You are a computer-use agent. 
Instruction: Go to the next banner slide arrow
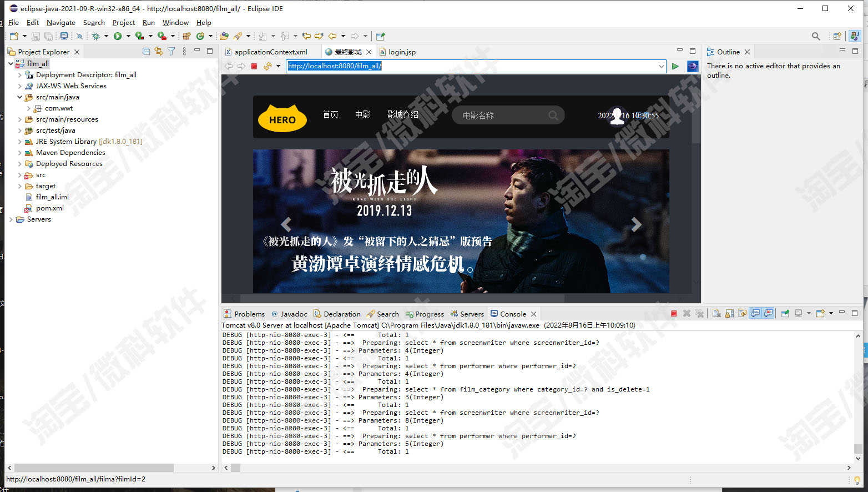point(636,224)
